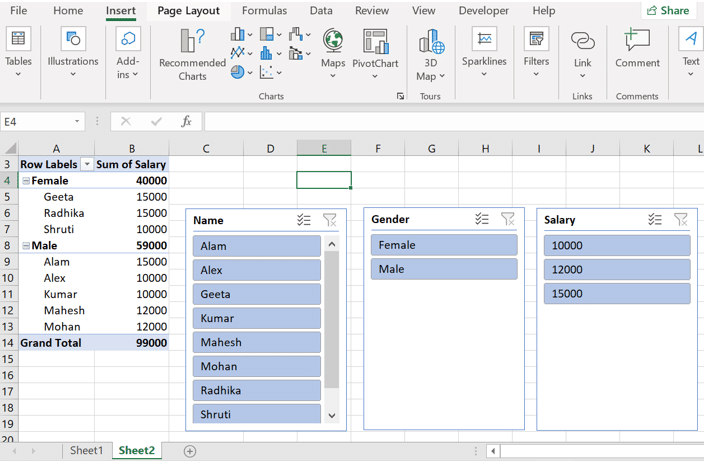Insert scatter chart icon
This screenshot has height=461, width=704.
[x=267, y=72]
